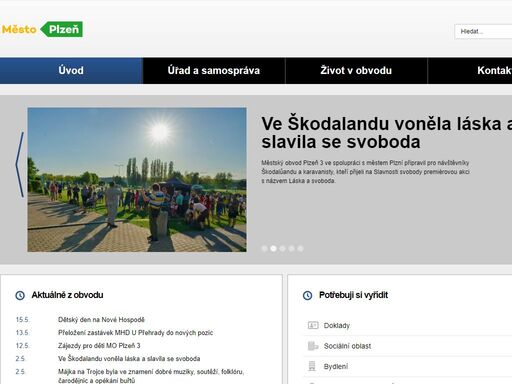Open the Bydlení link
This screenshot has width=512, height=384.
click(x=336, y=367)
